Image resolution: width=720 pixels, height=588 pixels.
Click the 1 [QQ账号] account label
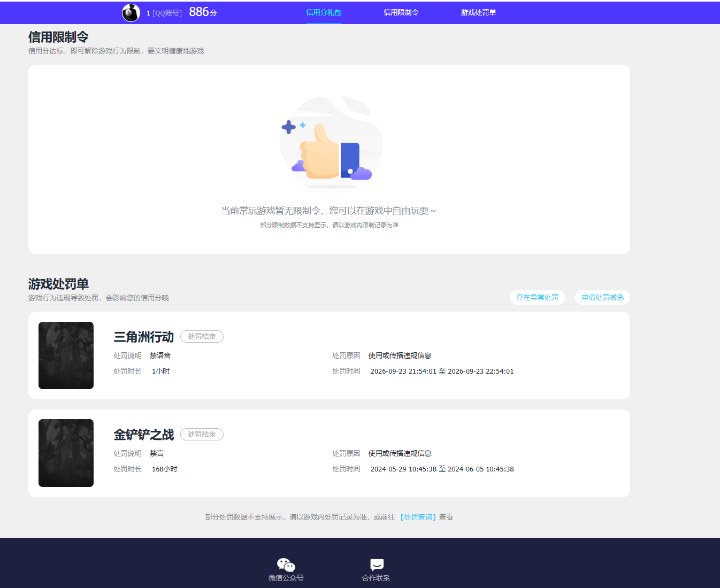point(164,13)
